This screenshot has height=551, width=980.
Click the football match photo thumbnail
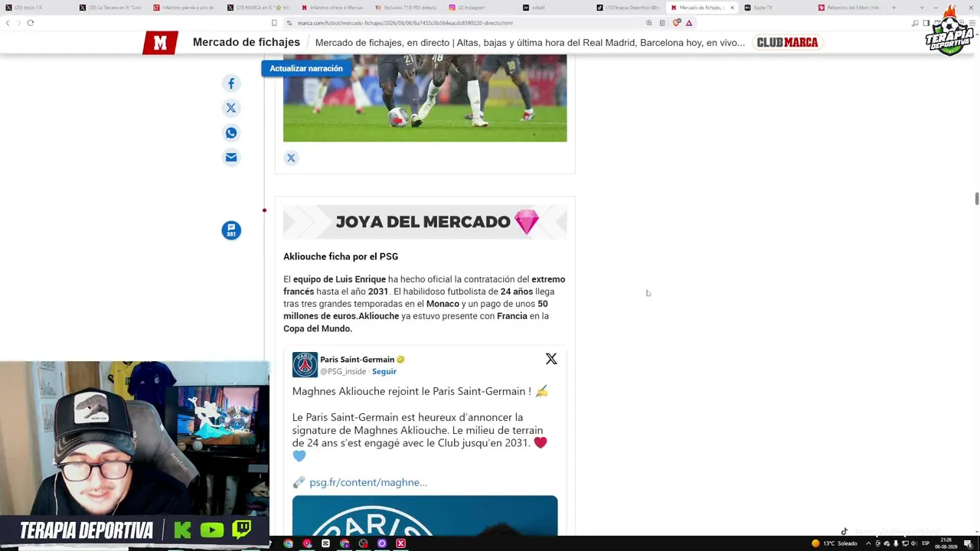[x=425, y=98]
